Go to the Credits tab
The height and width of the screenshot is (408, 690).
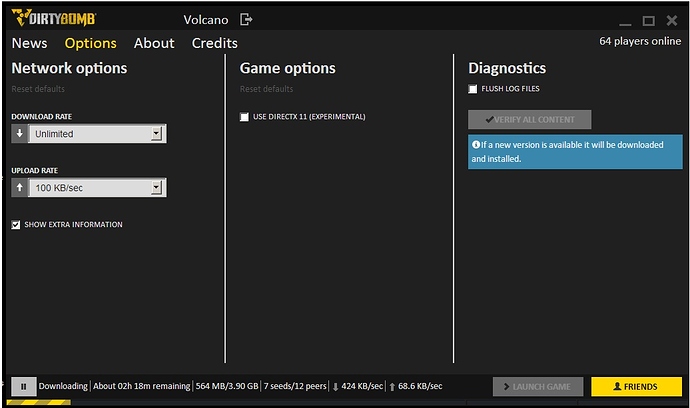pos(214,43)
